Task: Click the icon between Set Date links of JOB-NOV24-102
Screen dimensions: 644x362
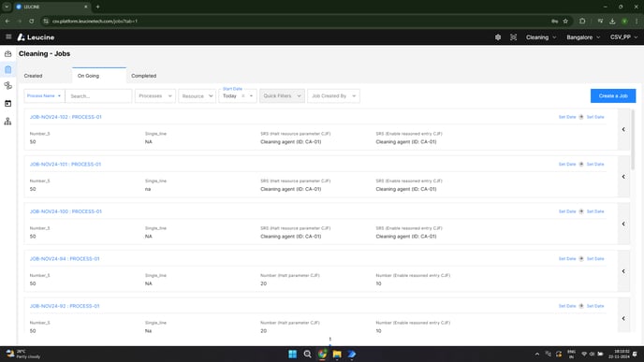Action: [581, 117]
